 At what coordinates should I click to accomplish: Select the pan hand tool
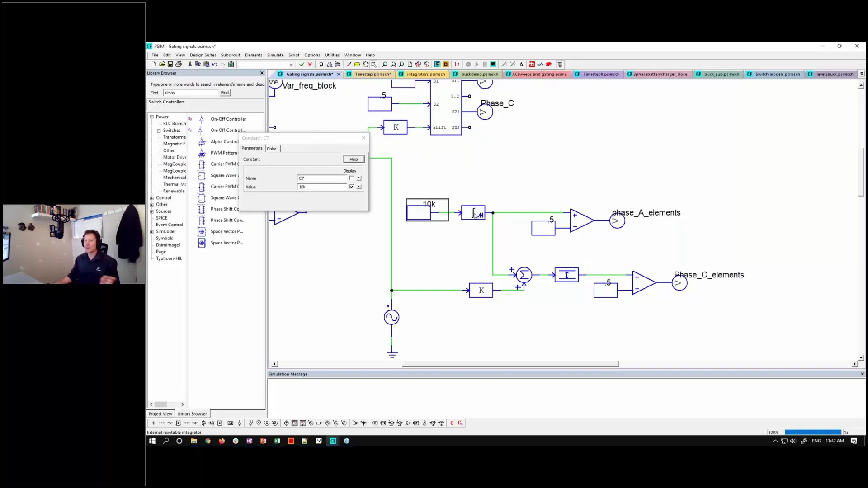click(x=366, y=65)
